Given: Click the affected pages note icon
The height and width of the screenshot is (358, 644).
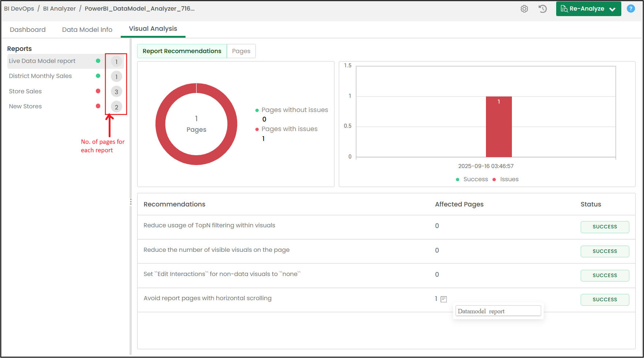Looking at the screenshot, I should click(x=444, y=299).
